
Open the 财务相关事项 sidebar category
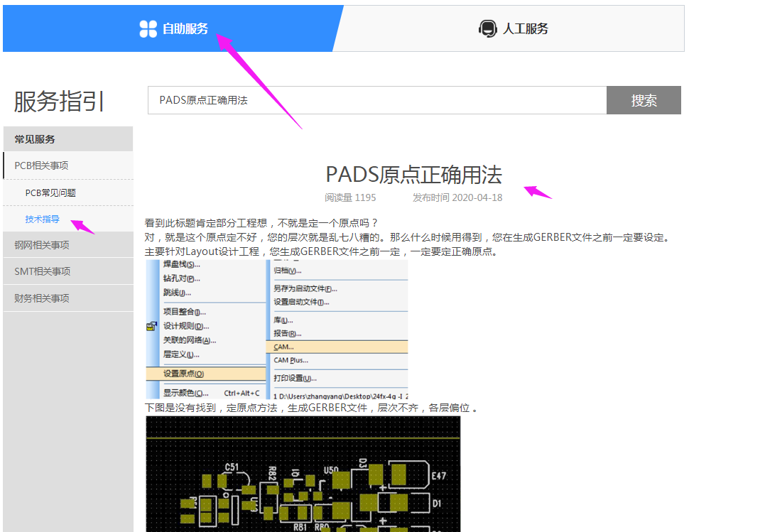pos(42,298)
